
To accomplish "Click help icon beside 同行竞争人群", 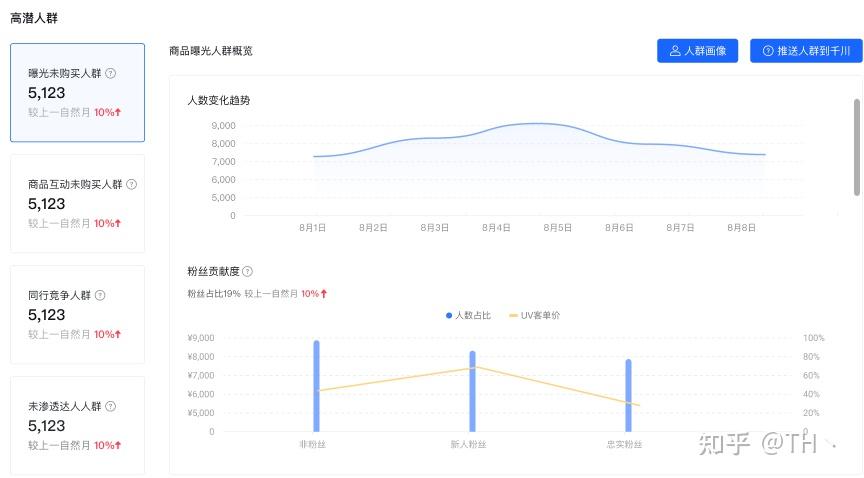I will pyautogui.click(x=100, y=295).
